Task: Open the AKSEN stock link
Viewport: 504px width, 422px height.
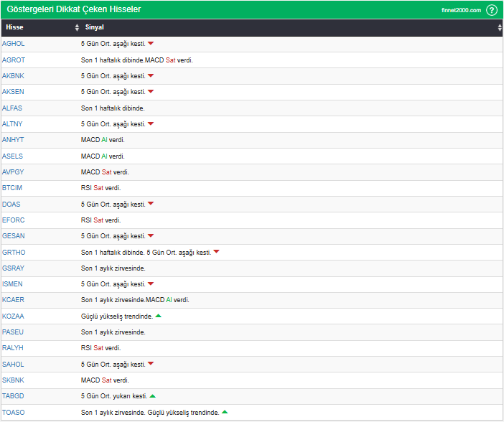Action: pos(13,92)
